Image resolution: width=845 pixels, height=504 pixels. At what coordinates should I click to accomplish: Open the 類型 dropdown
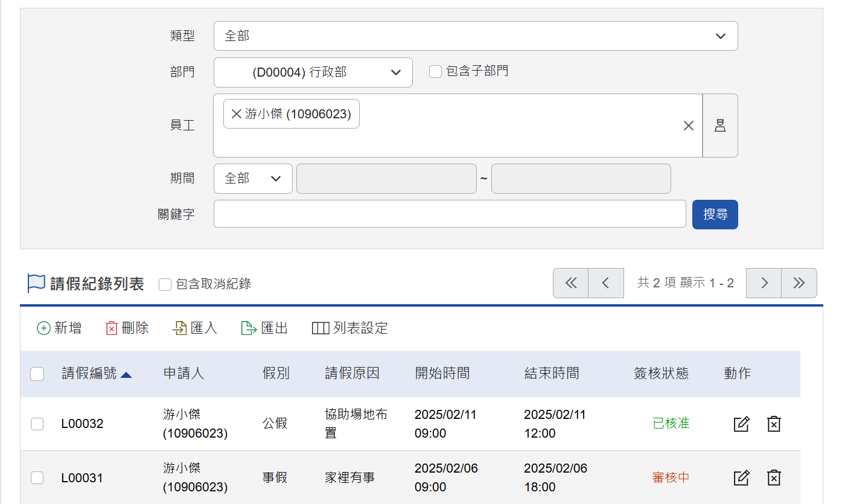point(476,36)
